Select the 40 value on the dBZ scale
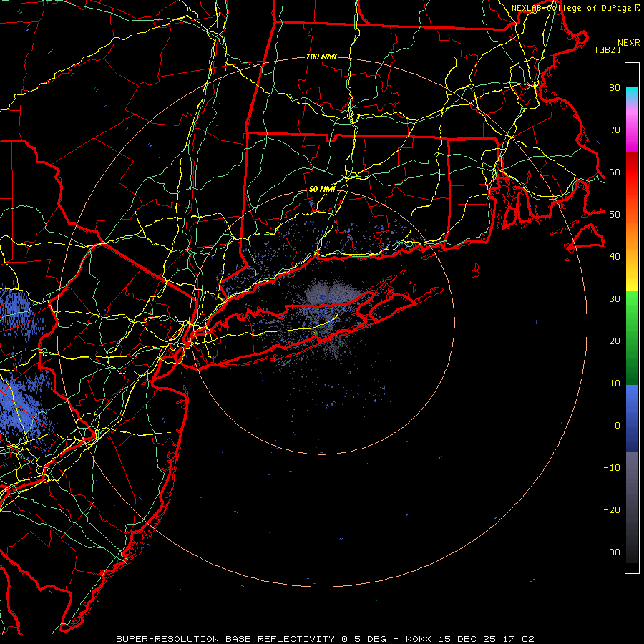 tap(615, 257)
